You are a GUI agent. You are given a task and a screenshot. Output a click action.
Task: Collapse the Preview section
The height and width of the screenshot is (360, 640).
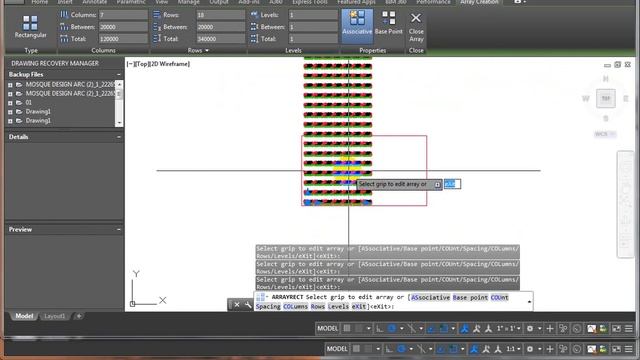(x=119, y=230)
